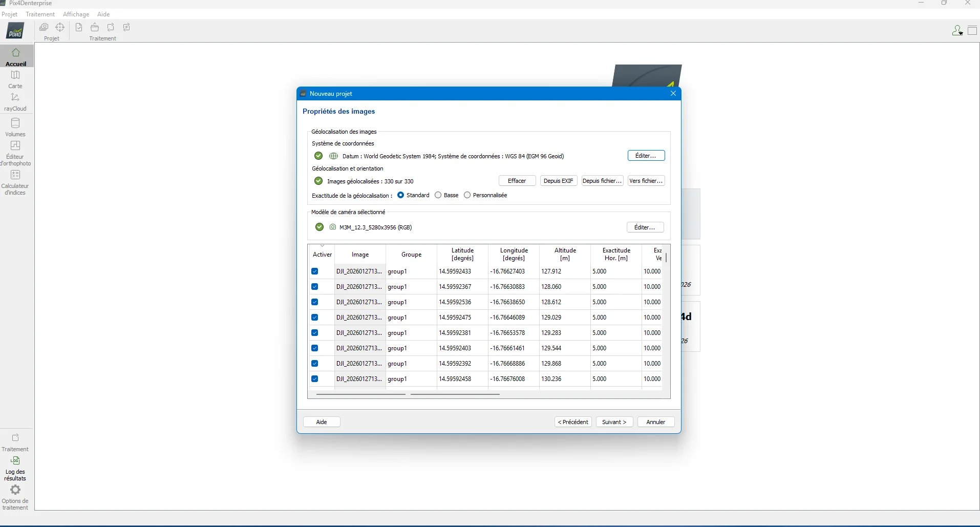The width and height of the screenshot is (980, 527).
Task: Open the Aide menu in the menu bar
Action: coord(103,14)
